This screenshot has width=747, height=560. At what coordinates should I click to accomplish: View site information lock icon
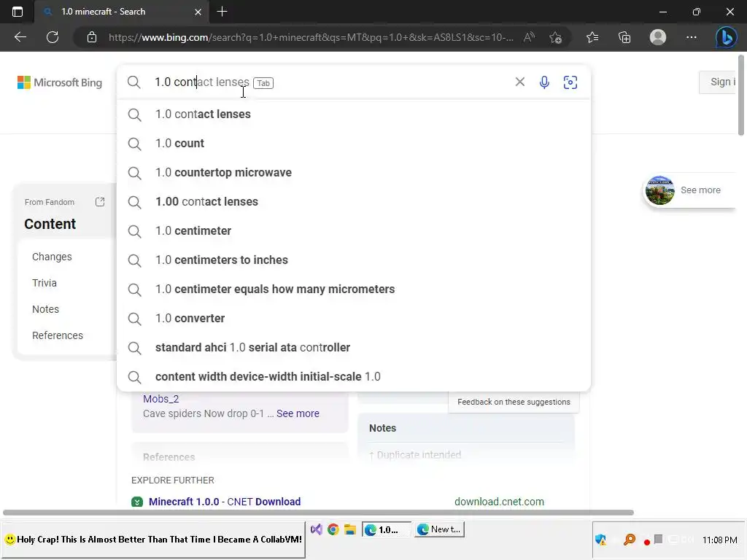point(92,37)
